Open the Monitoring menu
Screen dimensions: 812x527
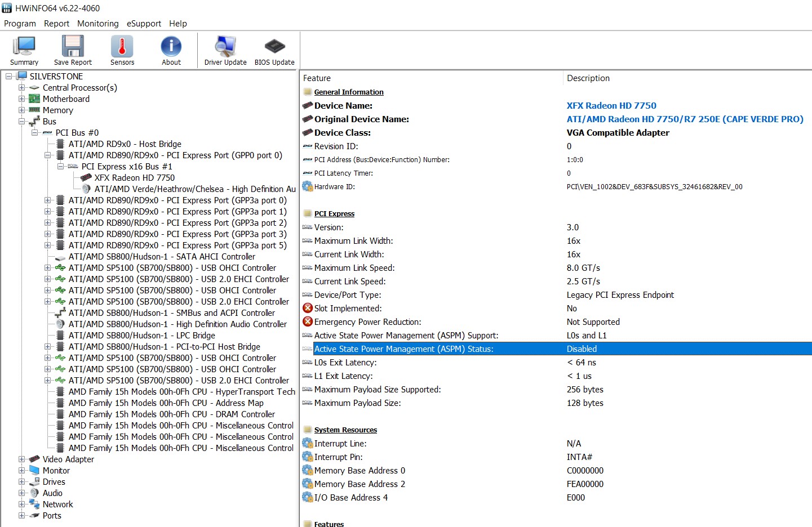point(98,24)
